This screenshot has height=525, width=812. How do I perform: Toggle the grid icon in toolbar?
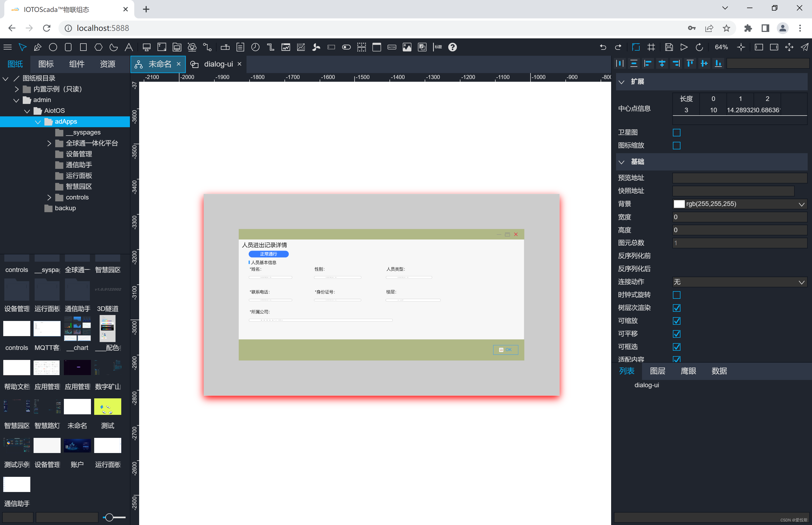coord(651,47)
